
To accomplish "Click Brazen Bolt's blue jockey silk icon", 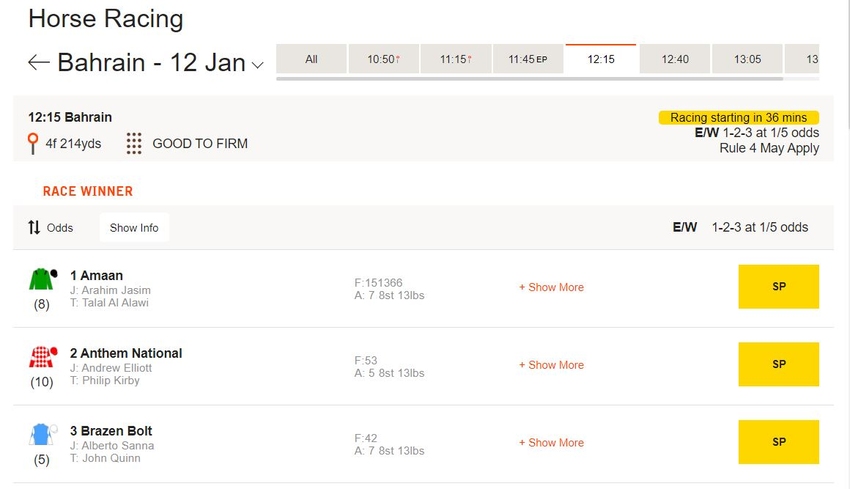I will (x=42, y=434).
